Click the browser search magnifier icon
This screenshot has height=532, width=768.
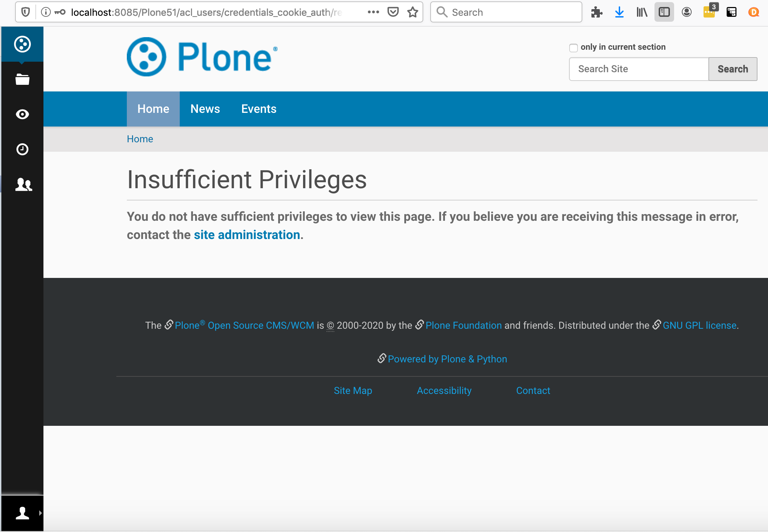coord(442,12)
